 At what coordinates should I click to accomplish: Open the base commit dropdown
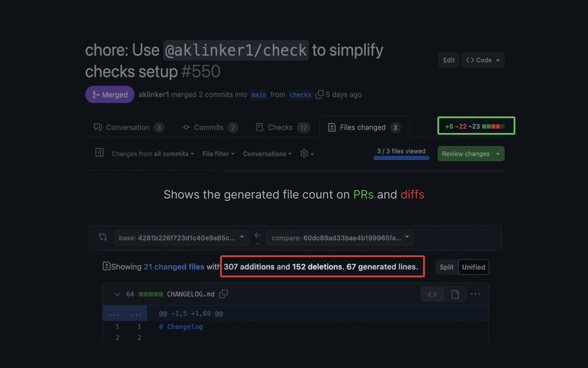(181, 238)
